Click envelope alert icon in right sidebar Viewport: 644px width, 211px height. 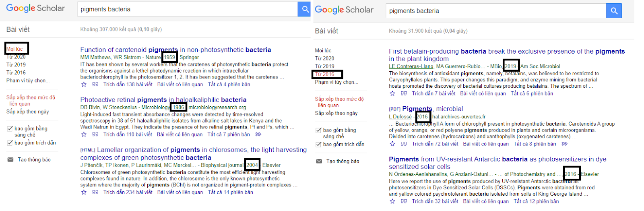[x=319, y=161]
